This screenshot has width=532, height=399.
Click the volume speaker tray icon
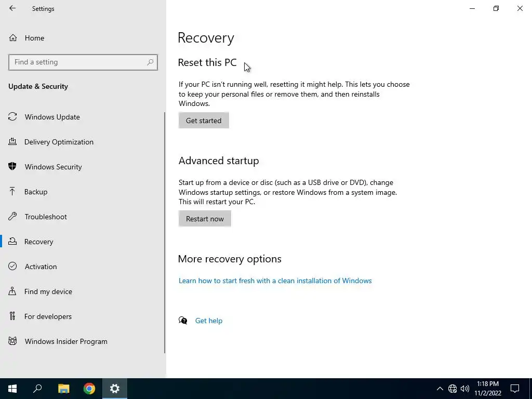[465, 389]
